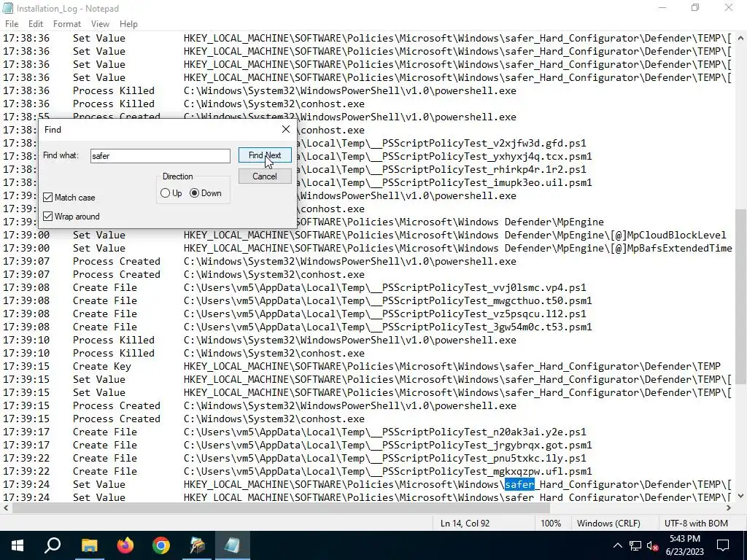
Task: Open the Format menu
Action: pyautogui.click(x=66, y=24)
